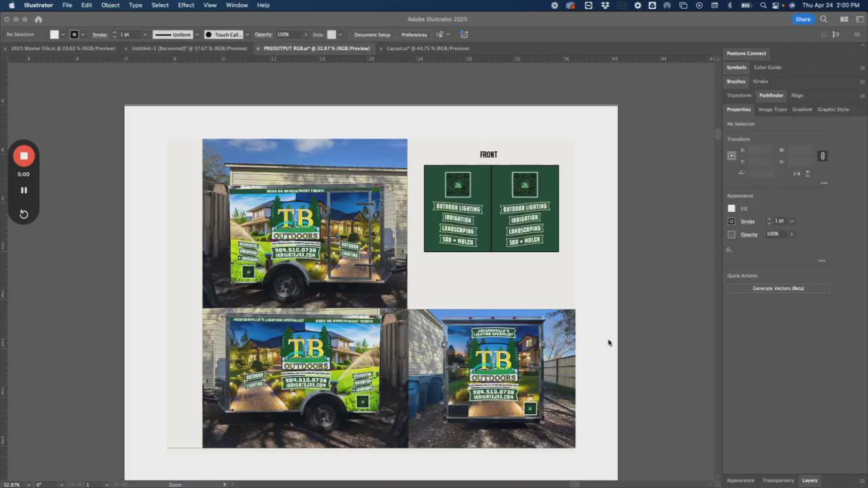Click the Flip Horizontal icon in Transform
This screenshot has height=488, width=868.
797,174
